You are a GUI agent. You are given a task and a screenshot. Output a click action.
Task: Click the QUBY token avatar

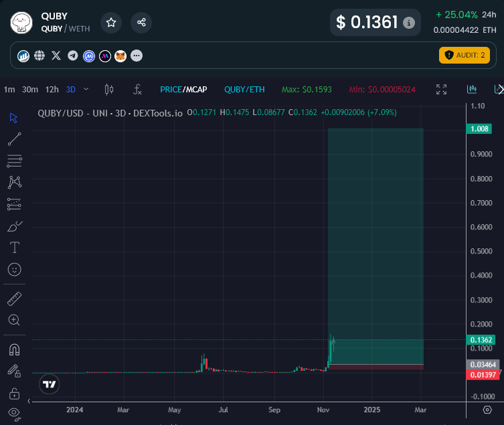(21, 23)
